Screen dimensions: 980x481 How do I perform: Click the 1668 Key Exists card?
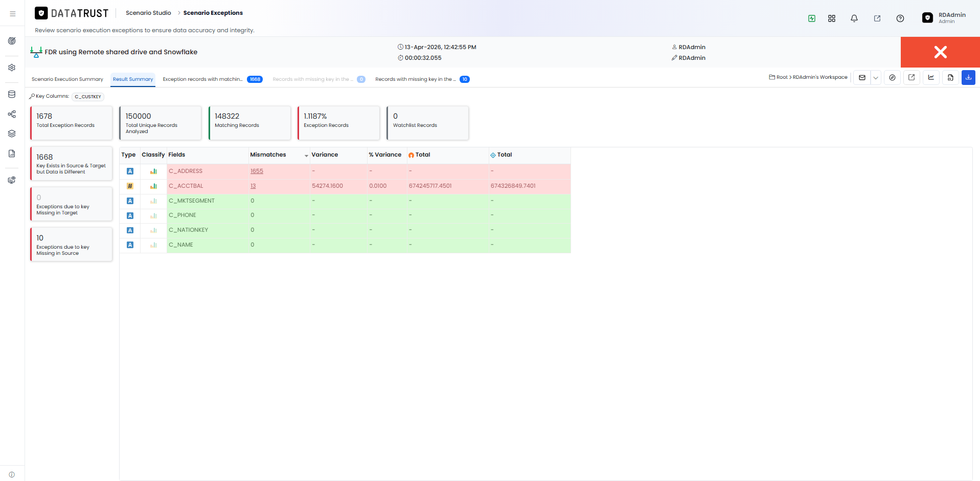point(72,164)
